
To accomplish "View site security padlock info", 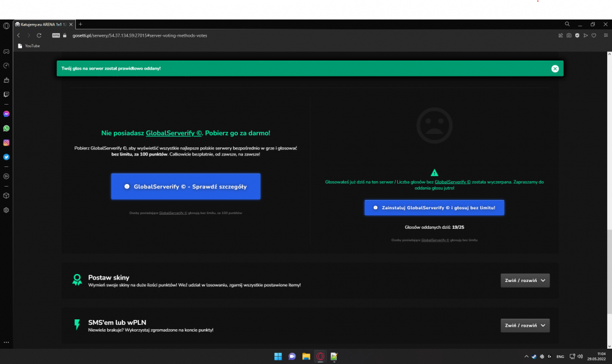I will click(65, 35).
